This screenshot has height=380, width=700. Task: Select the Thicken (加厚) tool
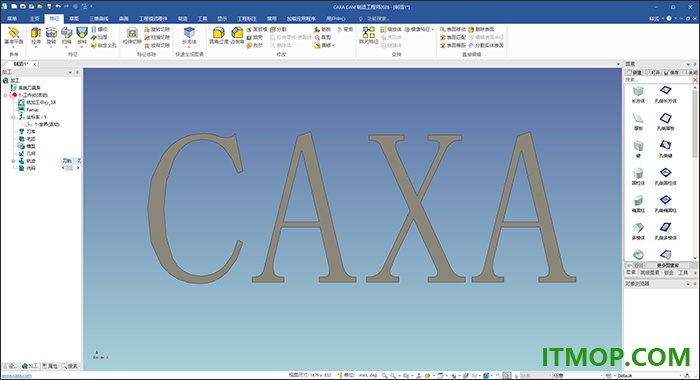click(99, 38)
